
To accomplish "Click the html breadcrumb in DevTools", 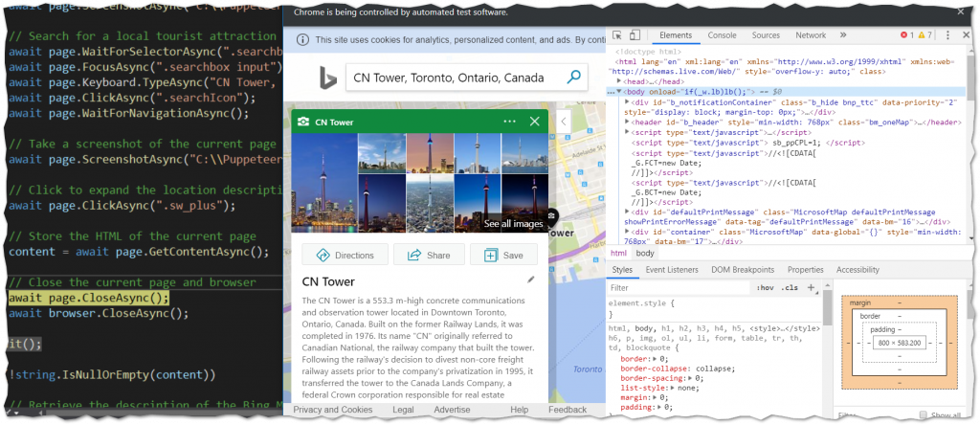I will point(619,253).
